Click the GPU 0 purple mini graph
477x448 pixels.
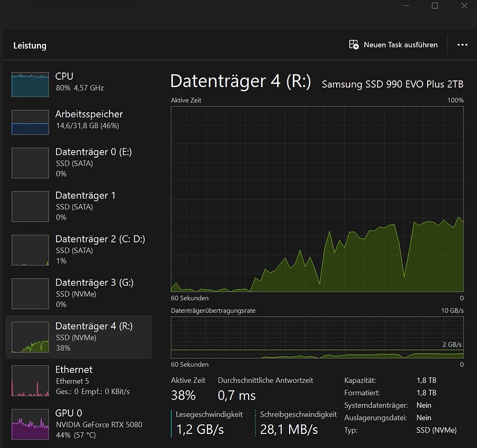pos(30,424)
